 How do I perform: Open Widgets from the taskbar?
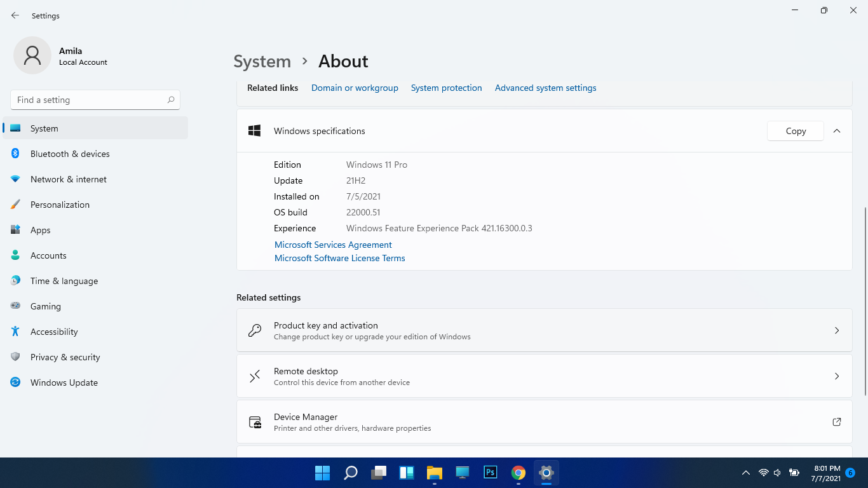click(407, 473)
